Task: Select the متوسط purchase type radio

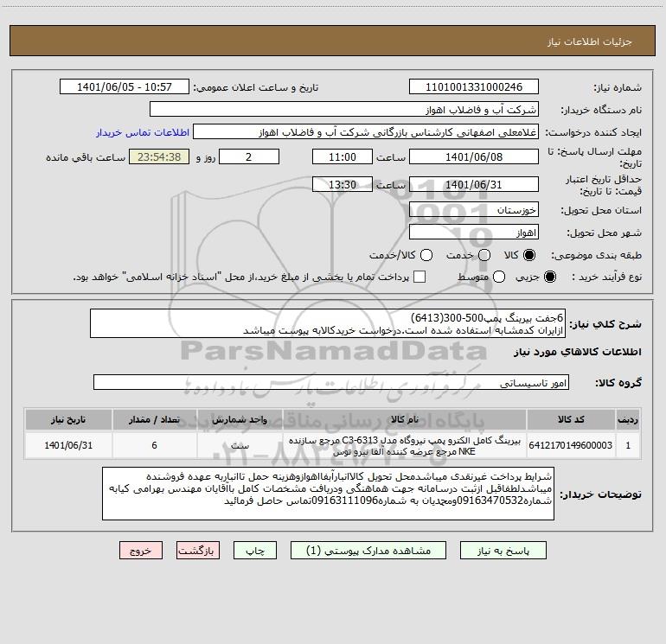Action: tap(499, 277)
